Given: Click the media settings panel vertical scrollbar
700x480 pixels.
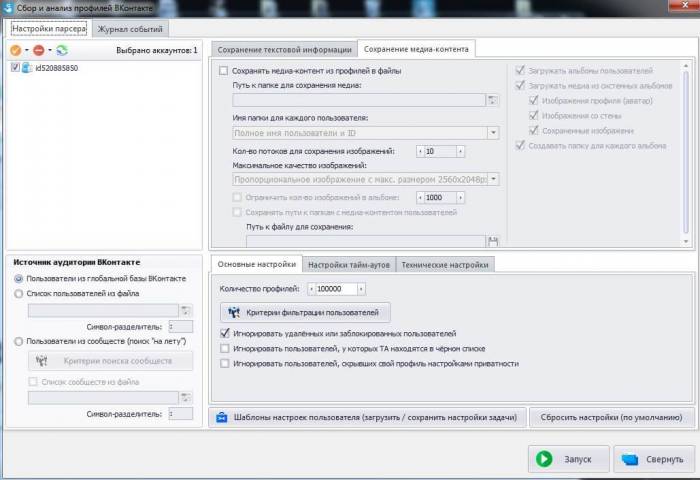Looking at the screenshot, I should pos(686,150).
